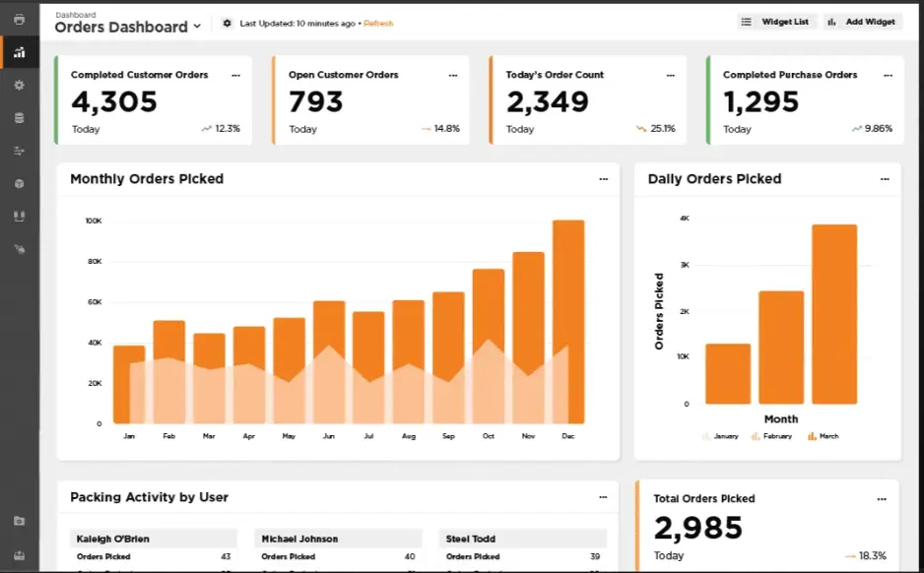Screen dimensions: 924x573
Task: Click the 793 open orders value
Action: coord(316,101)
